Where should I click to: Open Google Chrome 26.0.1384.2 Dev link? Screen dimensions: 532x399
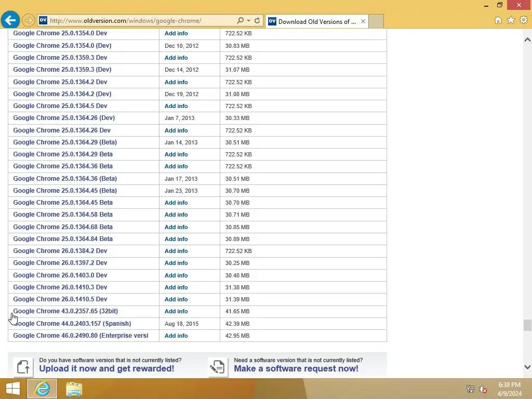pos(60,251)
